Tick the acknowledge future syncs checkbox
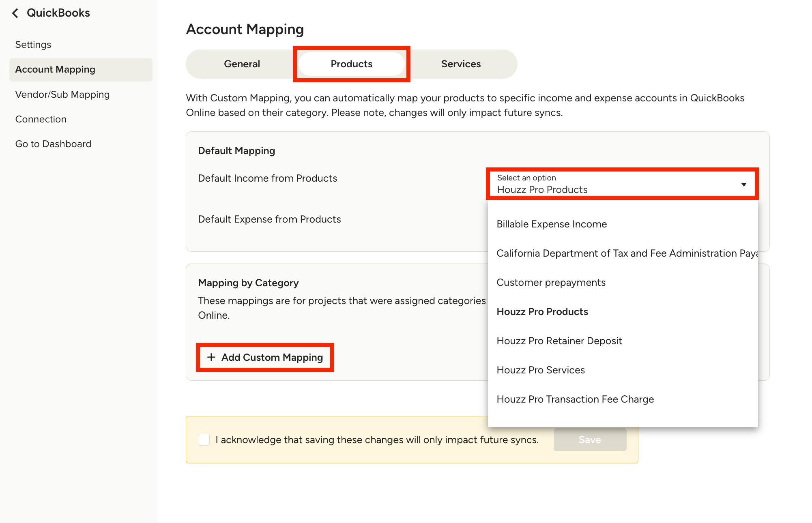Screen dimensions: 812x523 204,440
